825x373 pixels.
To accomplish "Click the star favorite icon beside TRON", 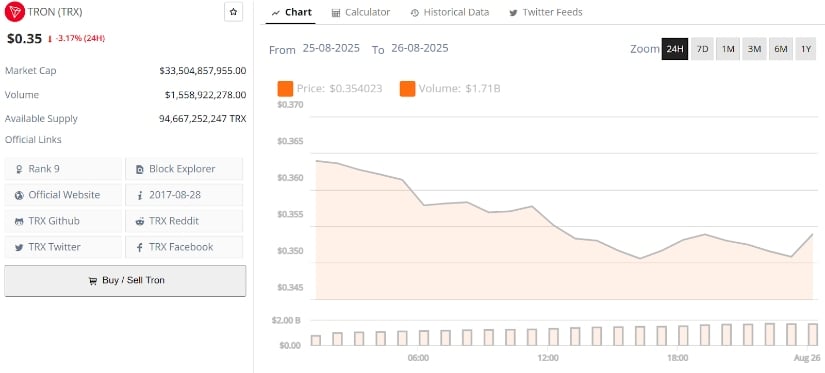I will [x=233, y=12].
